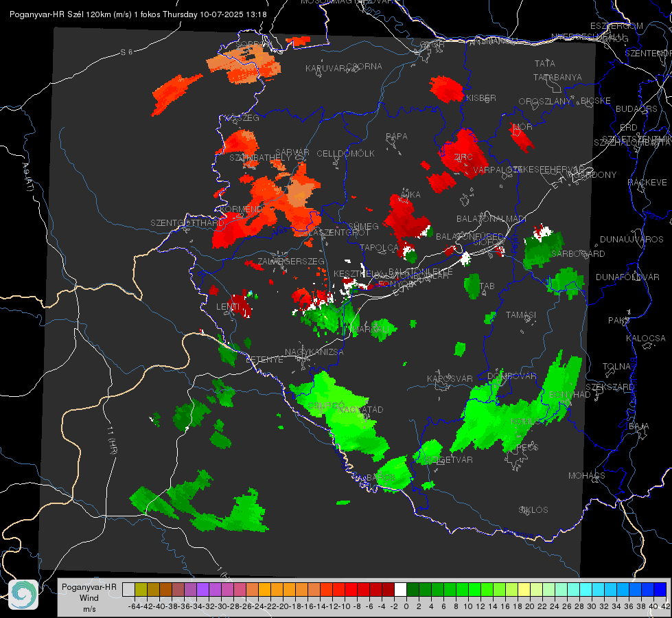
Task: Click the BALATONALMADI label
Action: [491, 219]
